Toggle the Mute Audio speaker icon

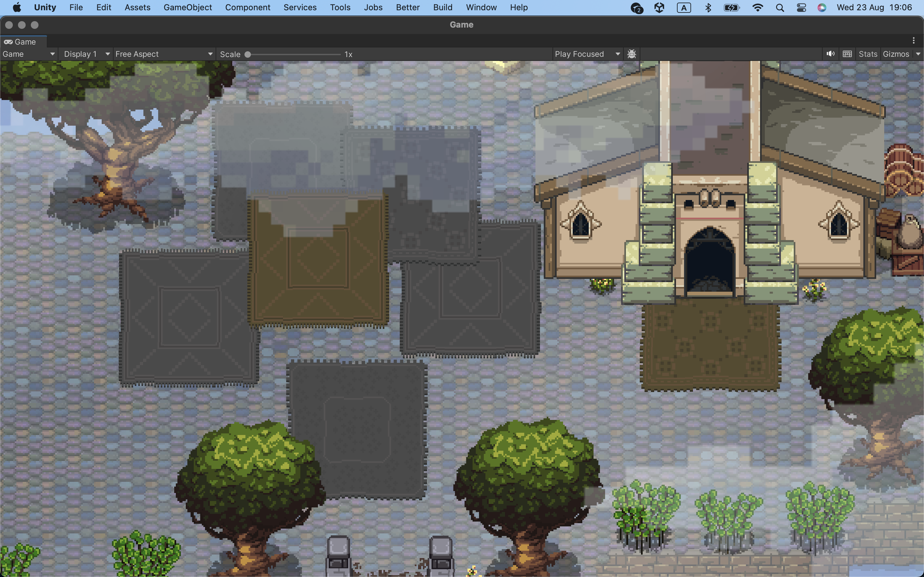coord(830,54)
